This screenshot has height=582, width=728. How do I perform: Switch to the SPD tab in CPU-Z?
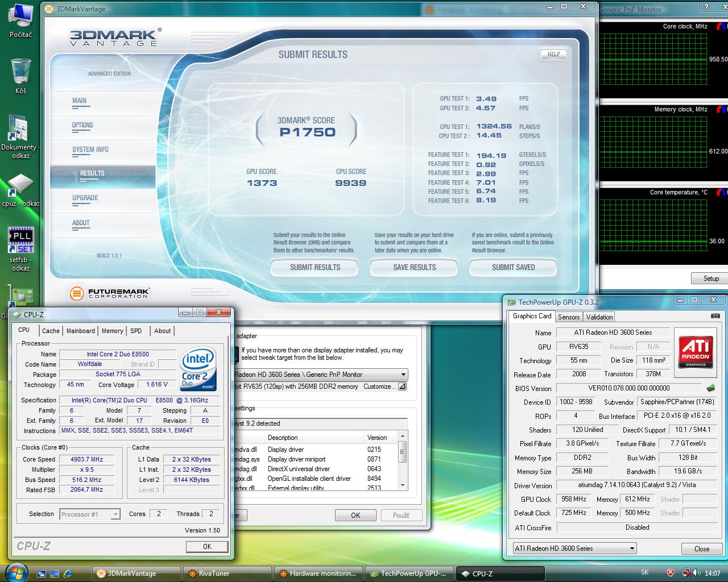point(136,331)
